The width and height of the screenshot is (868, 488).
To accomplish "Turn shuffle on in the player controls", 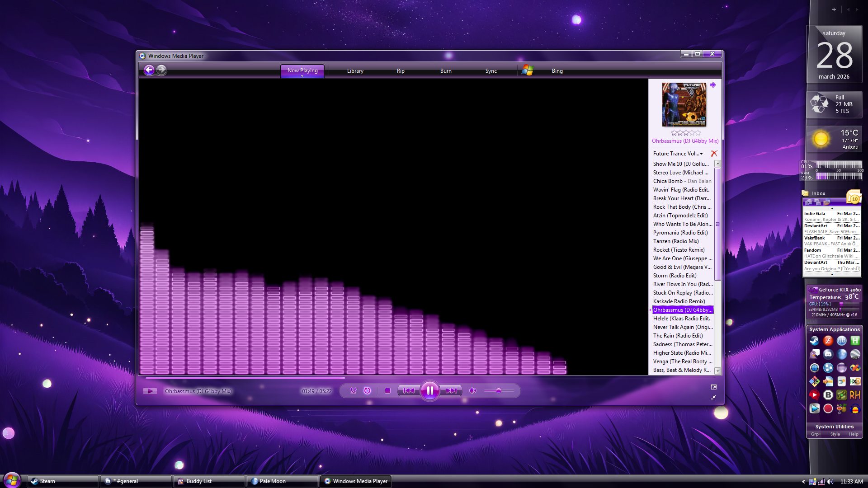I will (x=353, y=391).
